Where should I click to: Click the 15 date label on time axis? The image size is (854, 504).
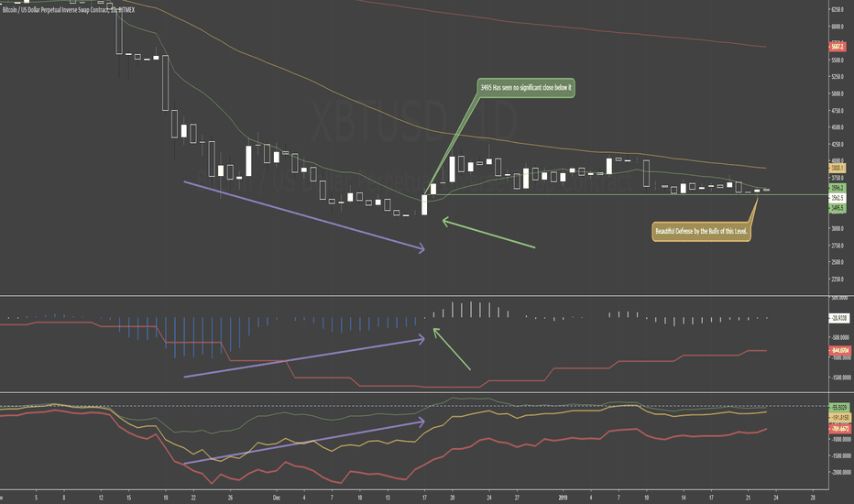(x=128, y=498)
